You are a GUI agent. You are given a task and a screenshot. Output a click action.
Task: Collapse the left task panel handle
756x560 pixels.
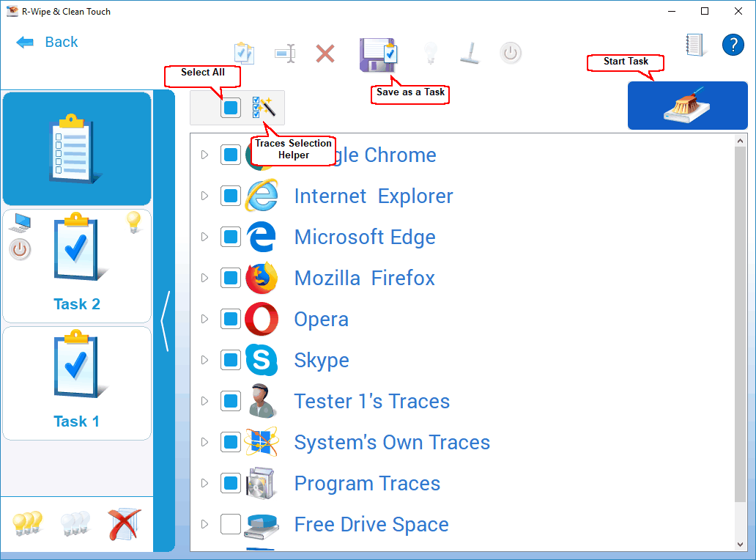(x=165, y=321)
